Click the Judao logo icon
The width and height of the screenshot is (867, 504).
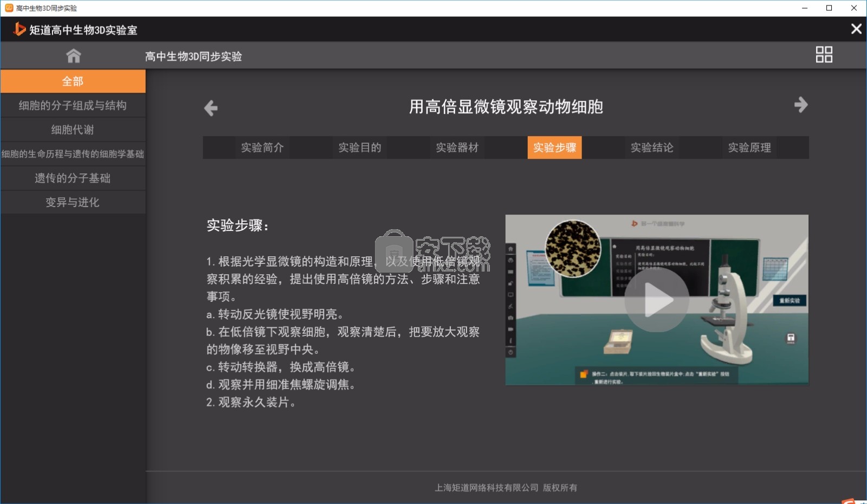coord(20,29)
